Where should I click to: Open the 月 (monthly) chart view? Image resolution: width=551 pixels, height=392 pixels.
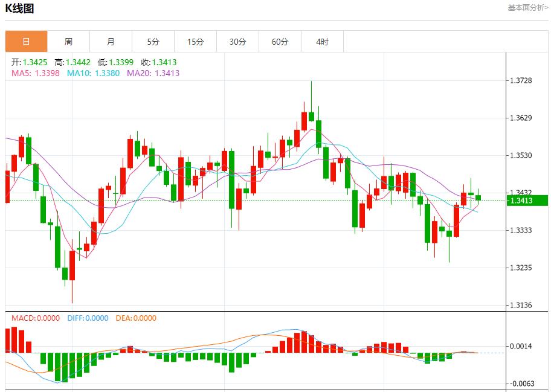point(110,41)
